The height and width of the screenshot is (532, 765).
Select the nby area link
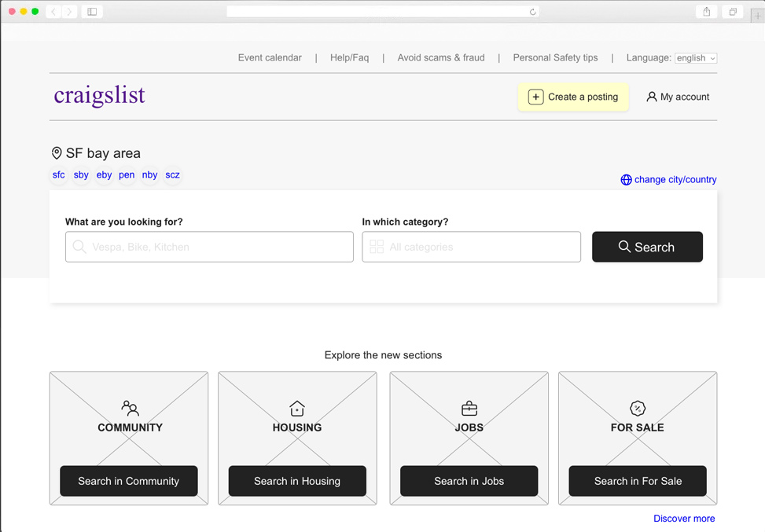(x=150, y=174)
